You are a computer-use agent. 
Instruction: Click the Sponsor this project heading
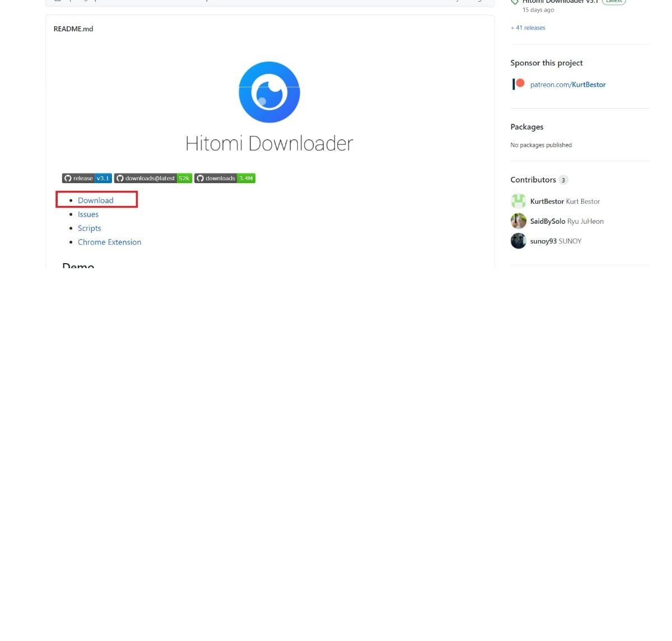click(547, 63)
